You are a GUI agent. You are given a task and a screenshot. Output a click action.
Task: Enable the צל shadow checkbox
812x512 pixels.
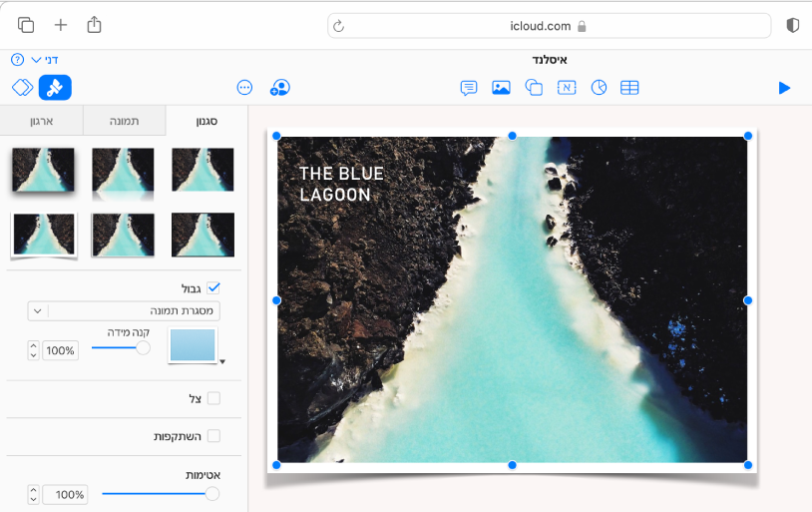[x=212, y=399]
